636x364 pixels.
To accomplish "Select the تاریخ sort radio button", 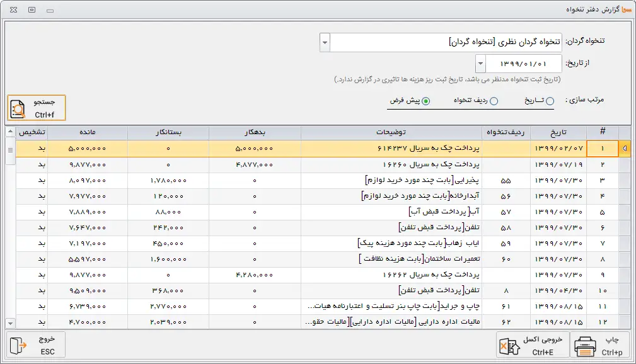I will coord(550,101).
